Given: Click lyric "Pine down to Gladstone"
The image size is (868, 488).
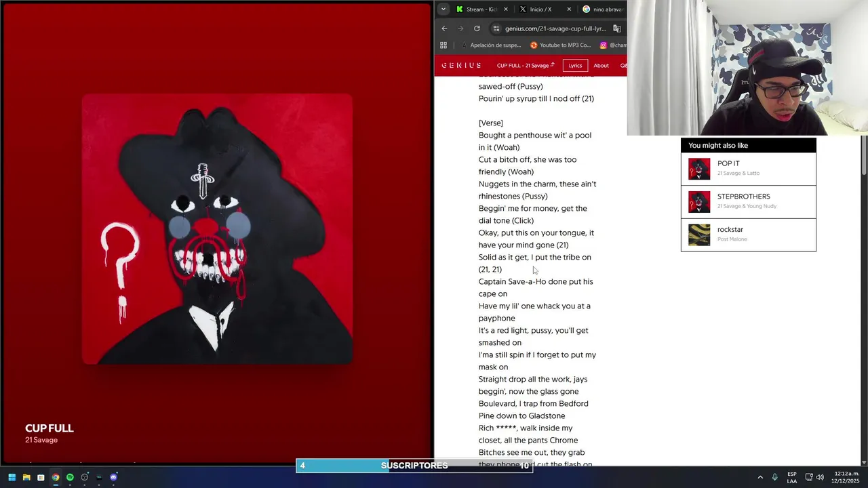Looking at the screenshot, I should point(522,415).
